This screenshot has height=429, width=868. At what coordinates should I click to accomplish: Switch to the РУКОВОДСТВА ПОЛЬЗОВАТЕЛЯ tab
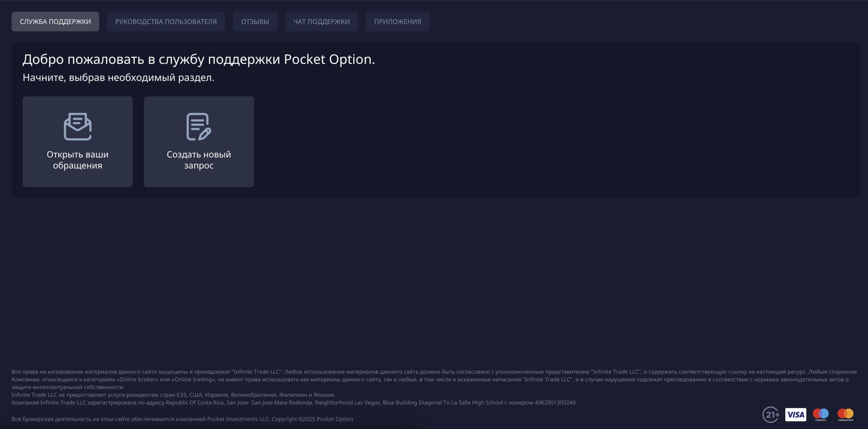pos(166,21)
